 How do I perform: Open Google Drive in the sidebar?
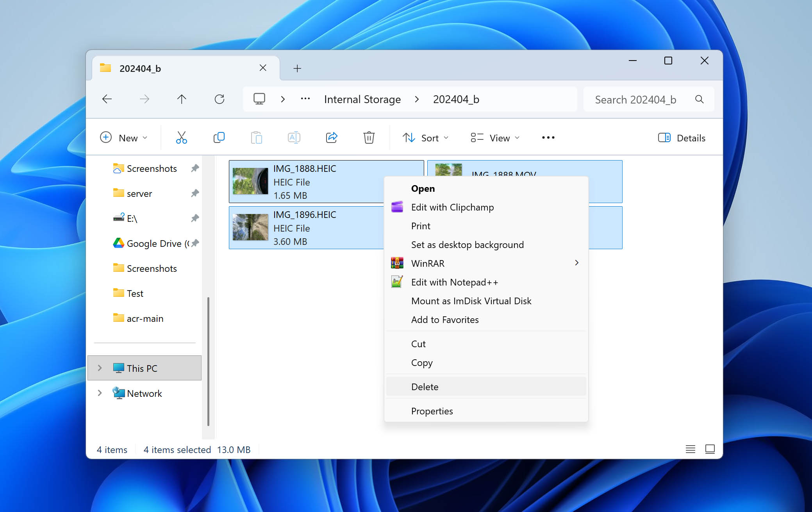click(151, 243)
